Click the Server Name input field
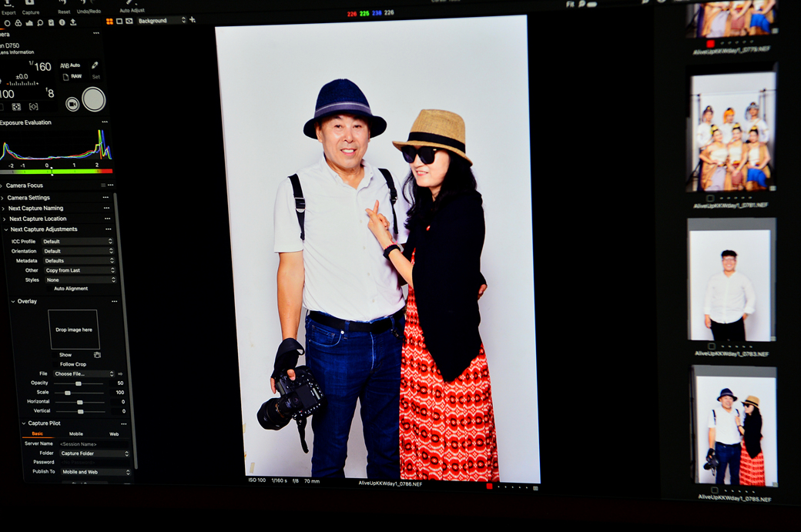Viewport: 801px width, 532px height. (x=93, y=444)
